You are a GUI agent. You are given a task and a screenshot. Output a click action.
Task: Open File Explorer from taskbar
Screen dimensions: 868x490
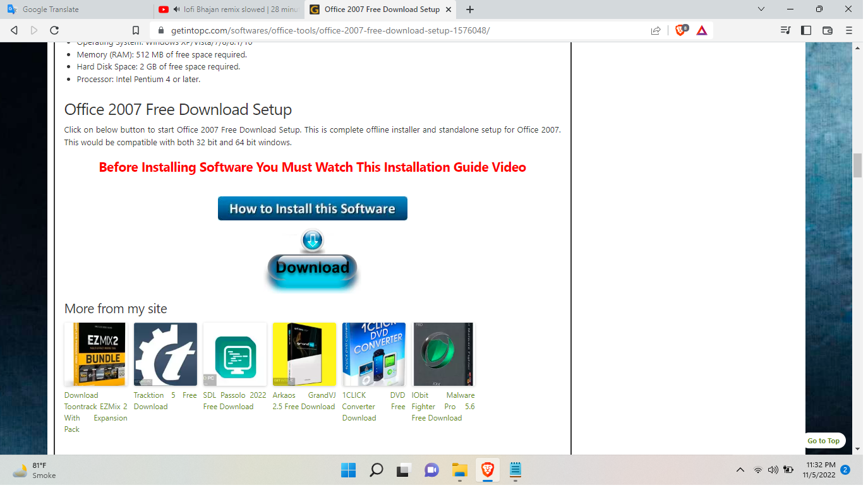tap(459, 470)
